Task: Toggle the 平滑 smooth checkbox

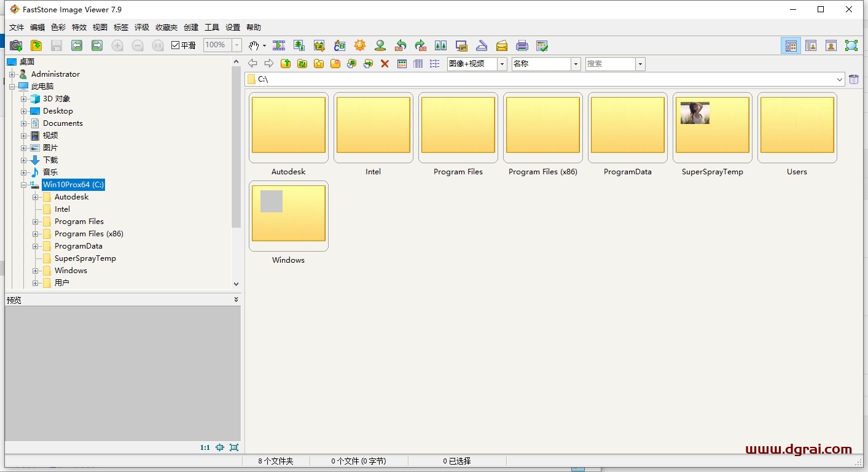Action: tap(175, 45)
